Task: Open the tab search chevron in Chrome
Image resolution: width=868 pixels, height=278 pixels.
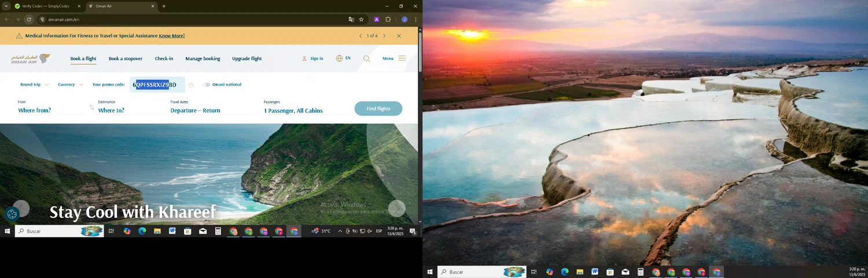Action: pyautogui.click(x=6, y=6)
